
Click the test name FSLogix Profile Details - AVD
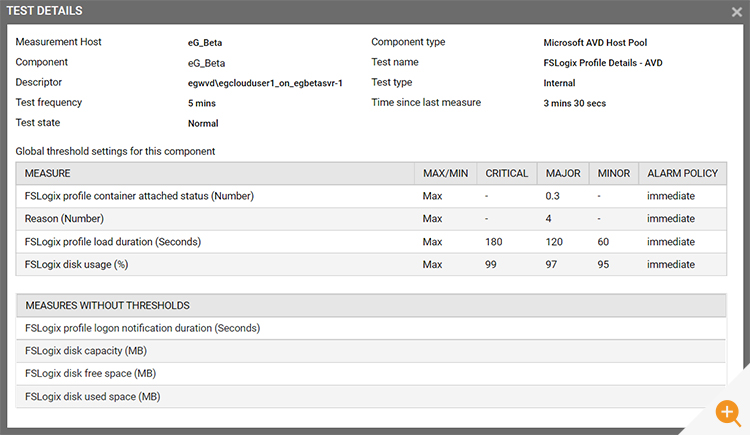pos(603,63)
